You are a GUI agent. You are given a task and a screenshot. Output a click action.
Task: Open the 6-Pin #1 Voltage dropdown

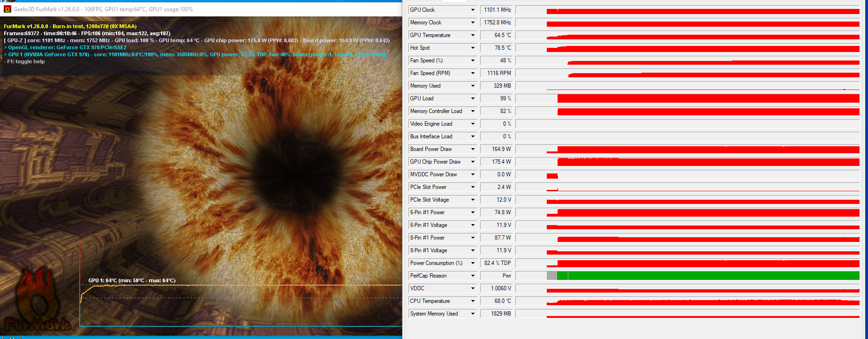(x=473, y=225)
